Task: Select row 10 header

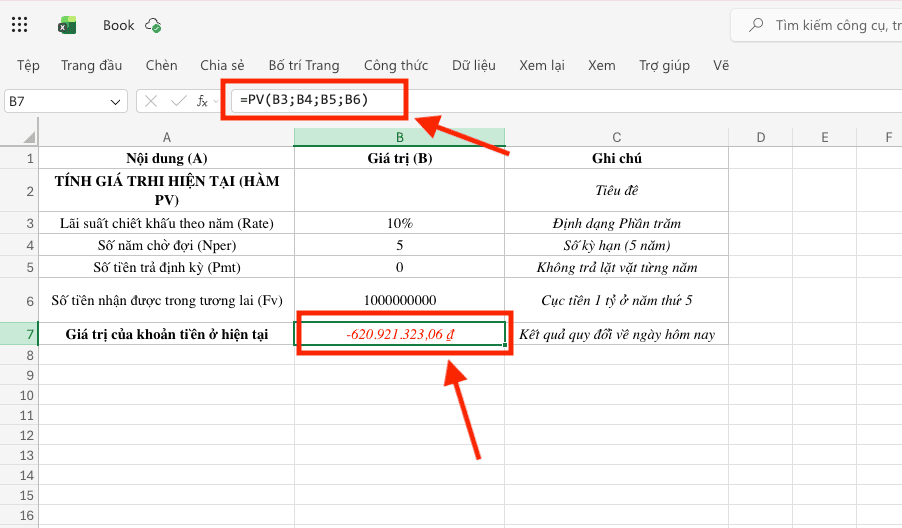Action: (x=19, y=395)
